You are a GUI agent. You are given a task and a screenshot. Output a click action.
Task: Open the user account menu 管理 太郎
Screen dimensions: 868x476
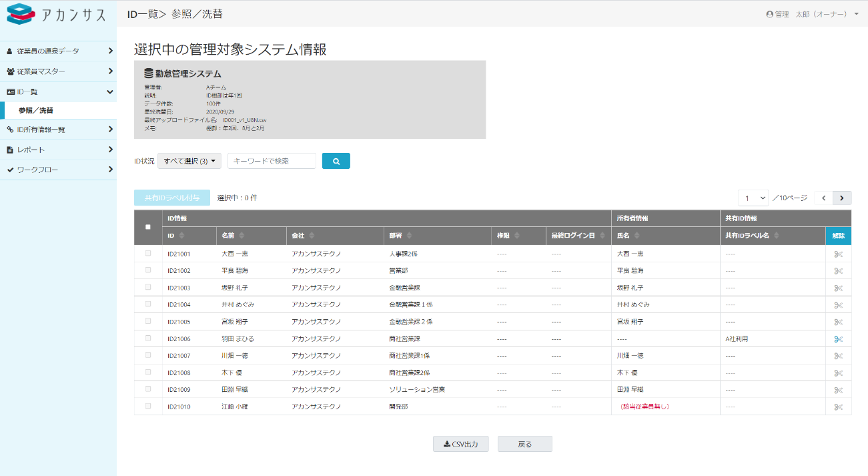click(x=812, y=14)
